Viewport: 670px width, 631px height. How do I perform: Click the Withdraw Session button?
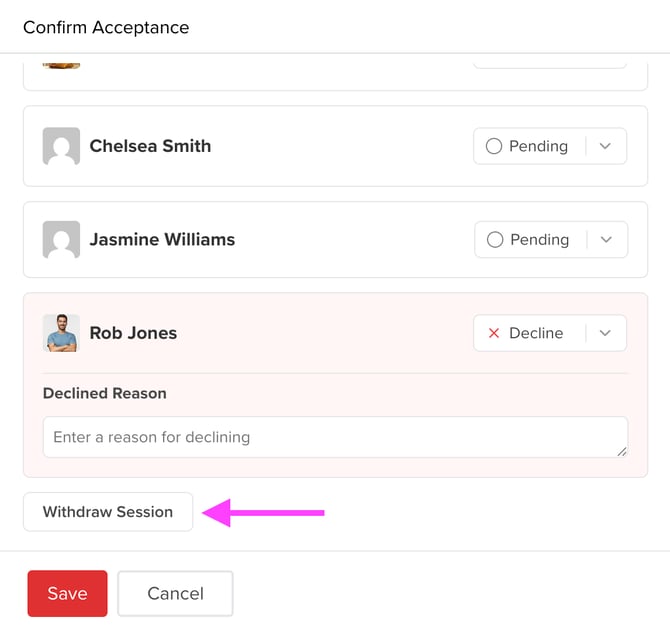pyautogui.click(x=108, y=512)
